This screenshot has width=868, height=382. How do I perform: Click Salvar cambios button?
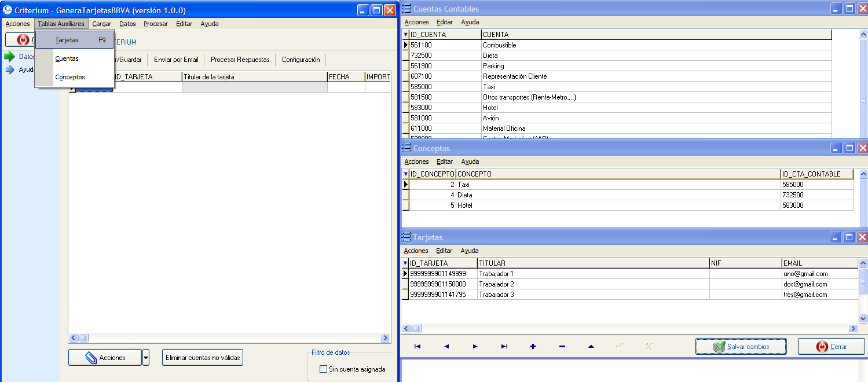pyautogui.click(x=741, y=347)
